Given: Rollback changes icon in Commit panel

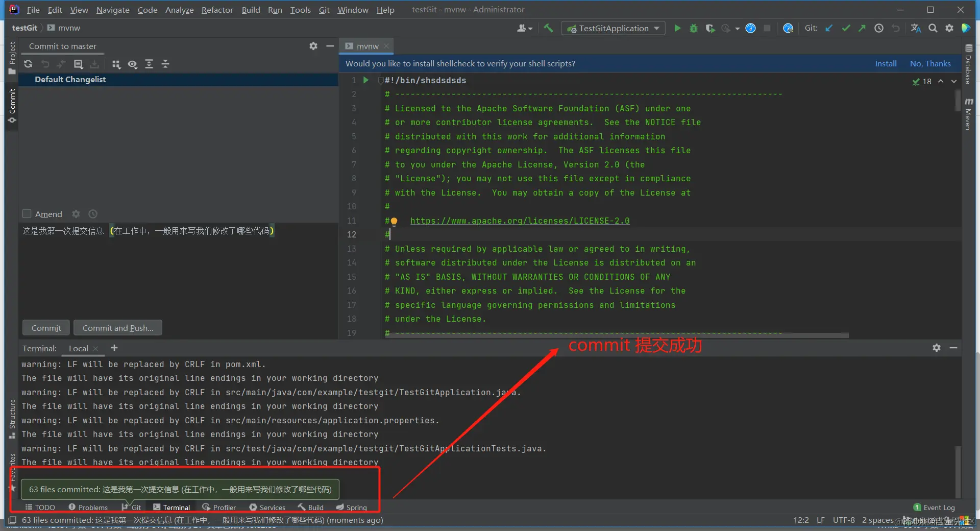Looking at the screenshot, I should coord(45,64).
